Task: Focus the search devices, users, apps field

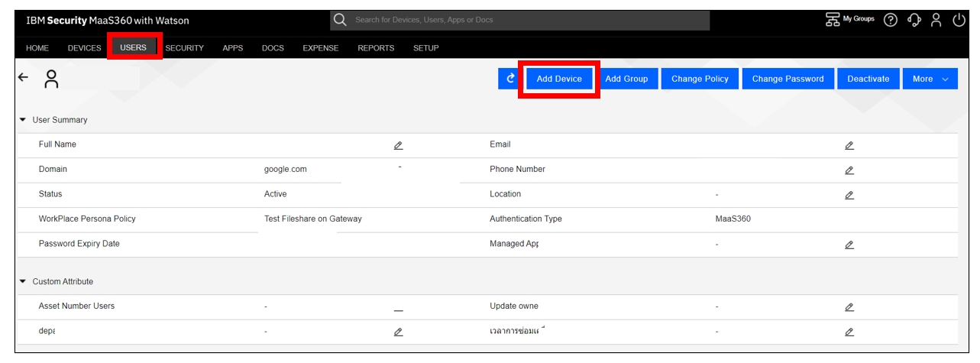Action: coord(519,20)
